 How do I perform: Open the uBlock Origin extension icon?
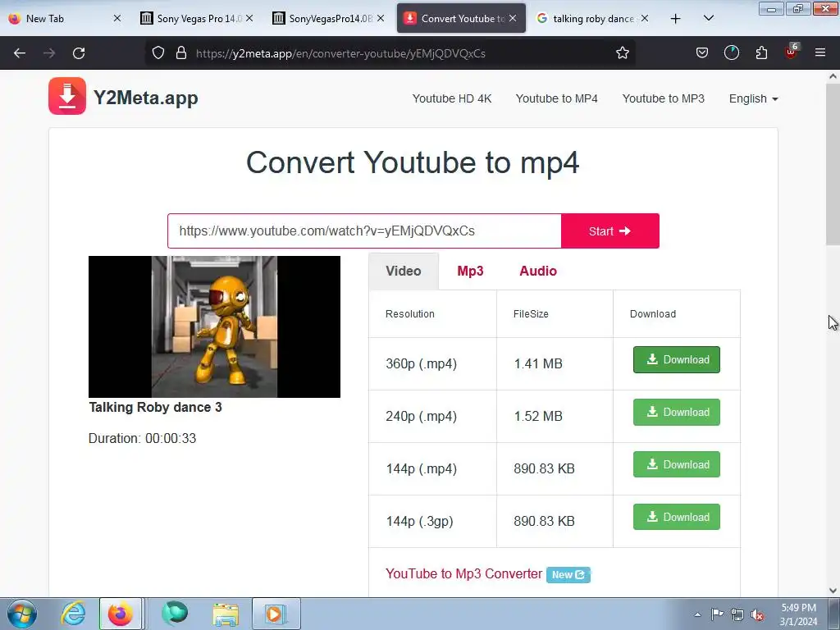792,52
